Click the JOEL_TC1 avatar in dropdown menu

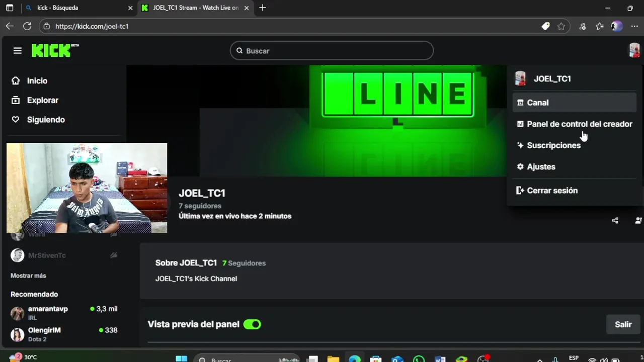point(521,78)
